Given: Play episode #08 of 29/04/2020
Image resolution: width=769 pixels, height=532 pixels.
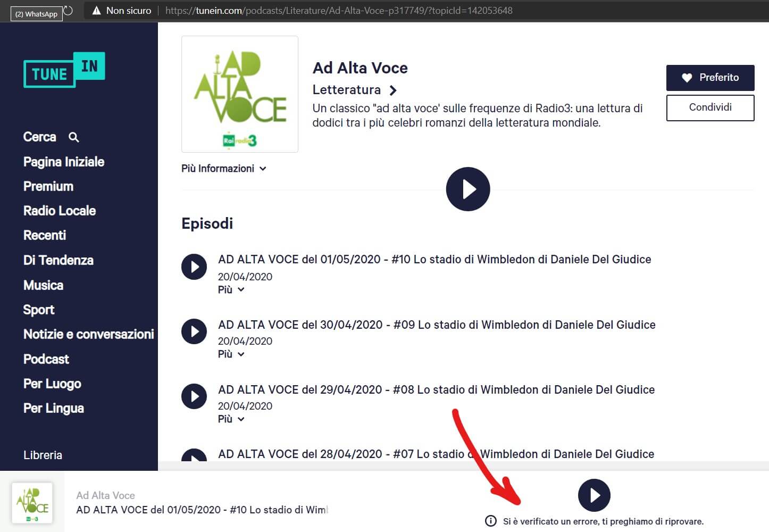Looking at the screenshot, I should [x=194, y=396].
